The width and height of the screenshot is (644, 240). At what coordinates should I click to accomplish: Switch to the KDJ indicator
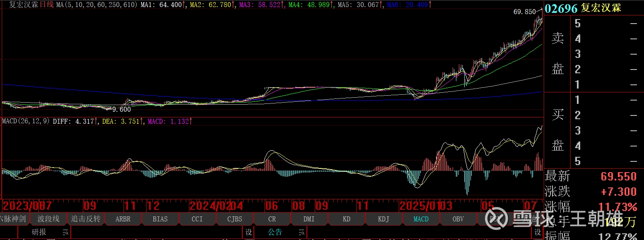pyautogui.click(x=384, y=219)
